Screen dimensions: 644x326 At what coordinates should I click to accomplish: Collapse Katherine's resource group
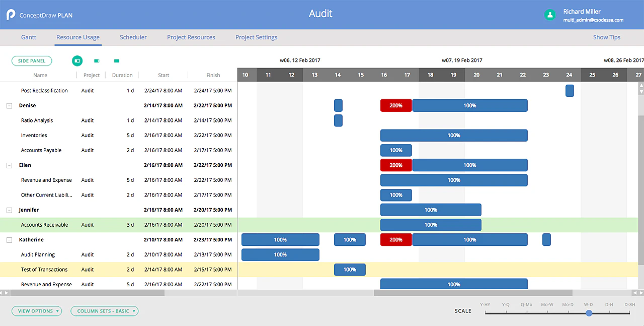tap(9, 239)
